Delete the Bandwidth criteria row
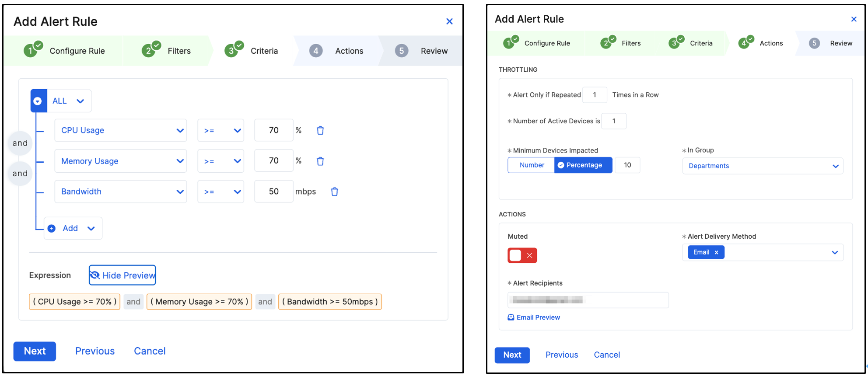The height and width of the screenshot is (376, 868). (x=335, y=191)
